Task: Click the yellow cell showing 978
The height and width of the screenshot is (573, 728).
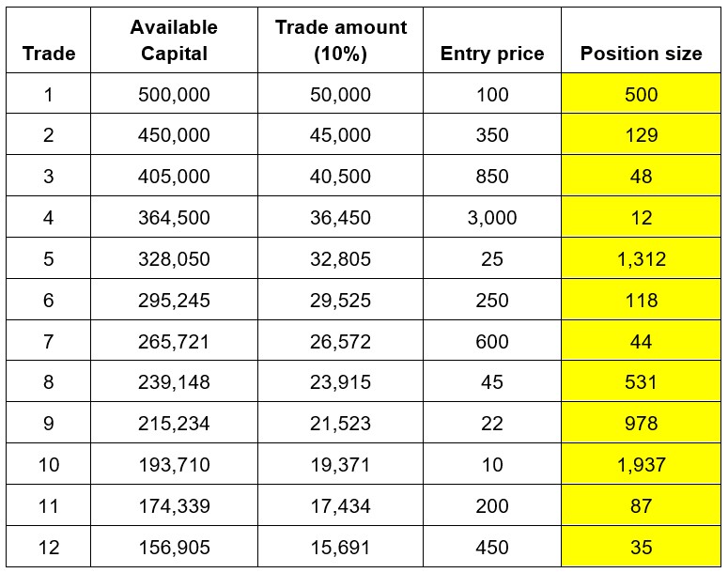Action: 641,424
